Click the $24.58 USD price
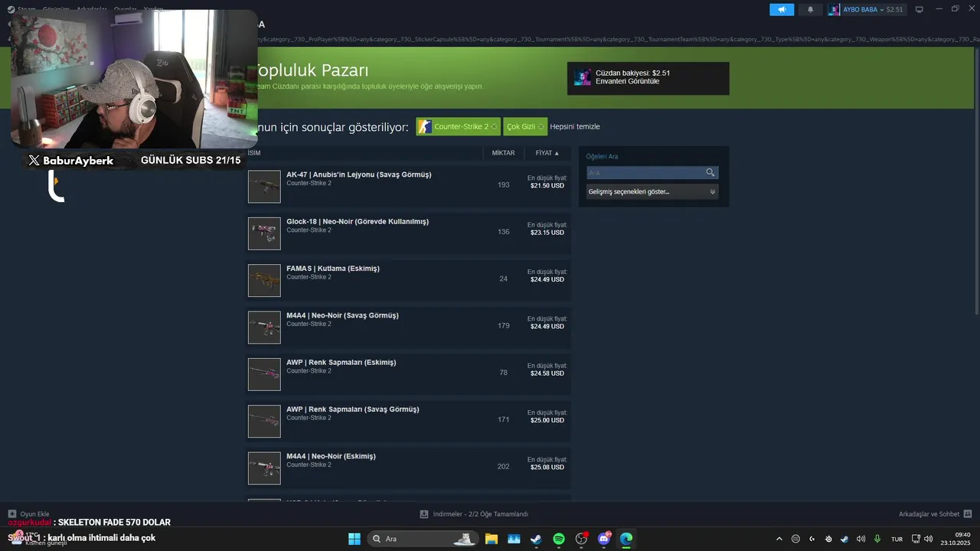 (x=547, y=373)
